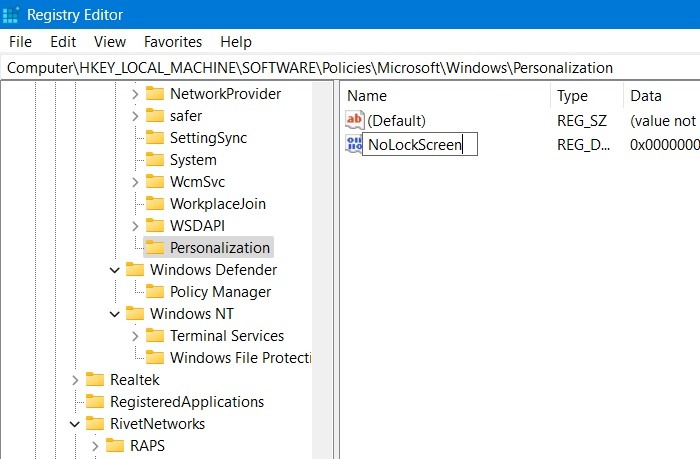The image size is (700, 459).
Task: Click the tree pane vertical scrollbar
Action: click(x=323, y=270)
